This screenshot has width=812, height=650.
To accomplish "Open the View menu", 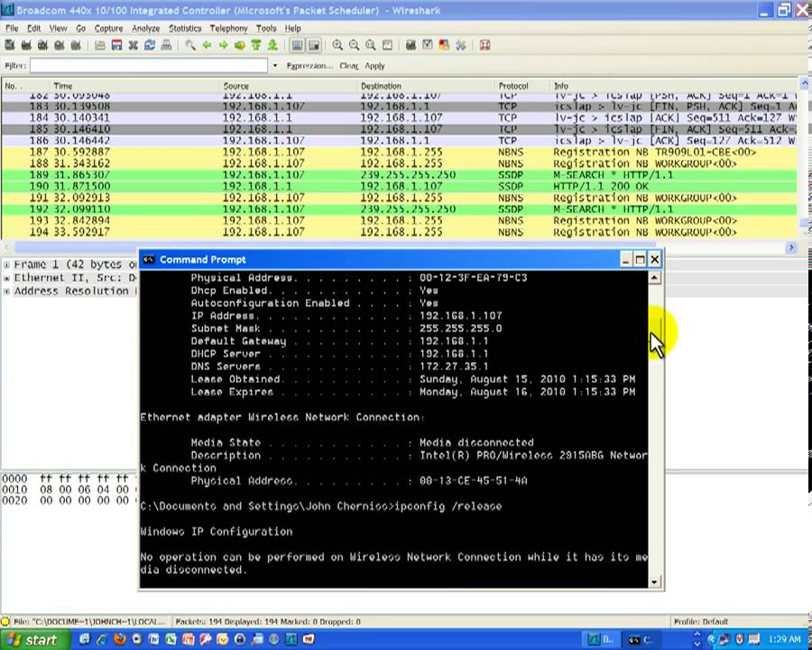I will 58,29.
